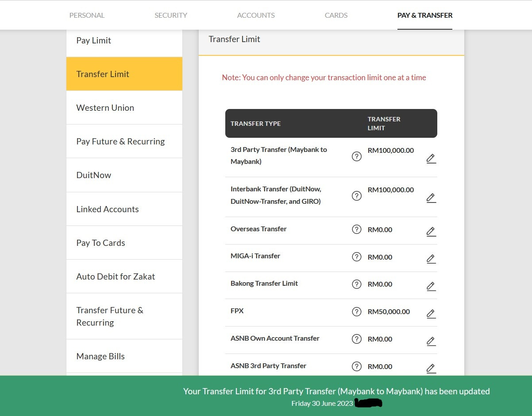Edit the FPX limit pencil icon
The height and width of the screenshot is (416, 532).
(431, 314)
